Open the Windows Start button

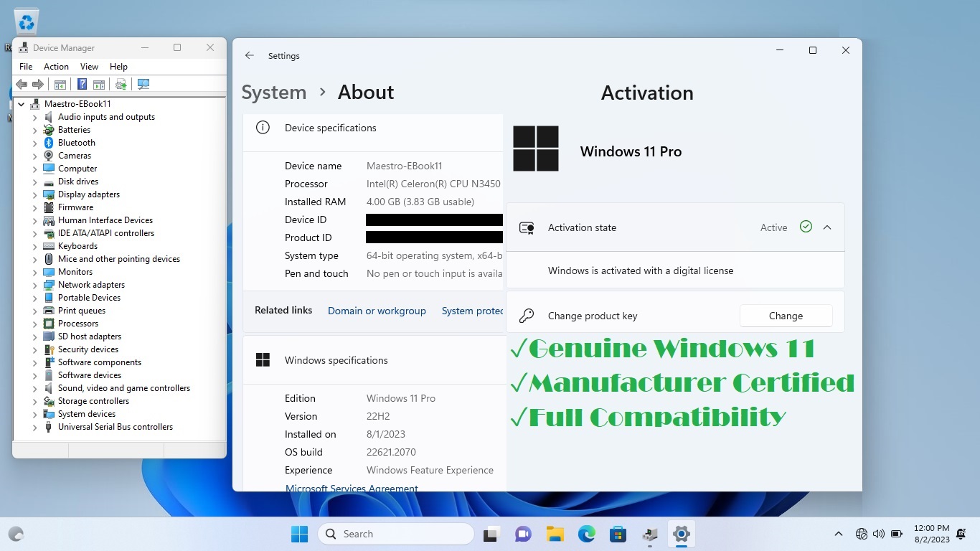click(x=299, y=534)
